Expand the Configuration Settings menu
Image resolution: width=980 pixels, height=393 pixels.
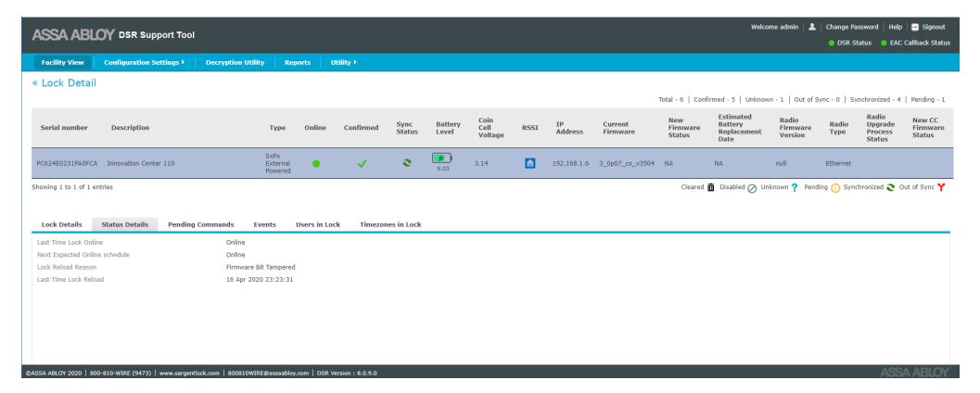click(x=145, y=62)
